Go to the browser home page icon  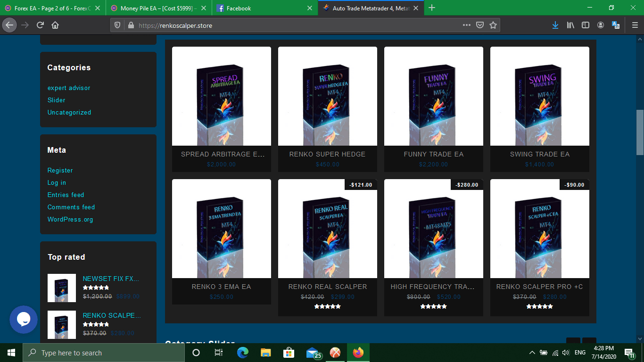coord(55,25)
